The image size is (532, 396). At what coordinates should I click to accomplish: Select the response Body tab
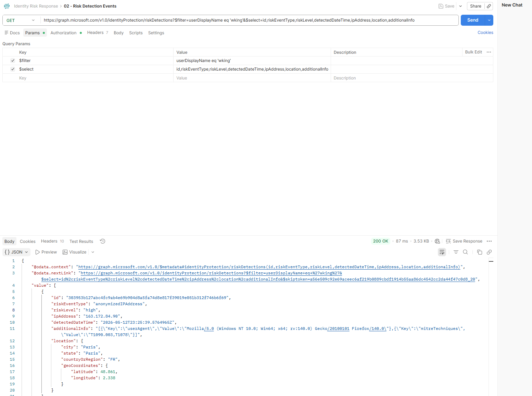(9, 242)
